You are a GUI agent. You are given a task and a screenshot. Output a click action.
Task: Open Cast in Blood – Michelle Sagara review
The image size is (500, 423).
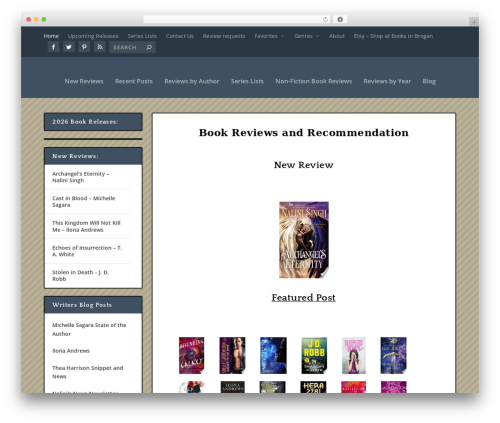click(84, 201)
